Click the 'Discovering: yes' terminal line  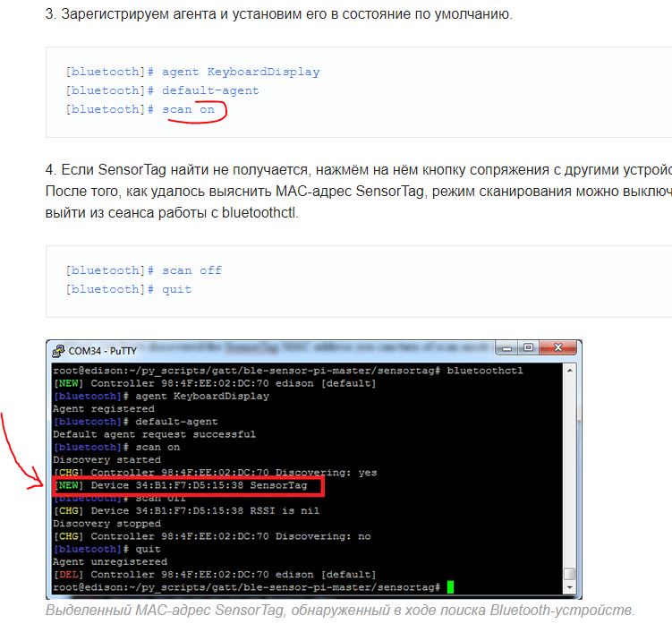pos(215,473)
